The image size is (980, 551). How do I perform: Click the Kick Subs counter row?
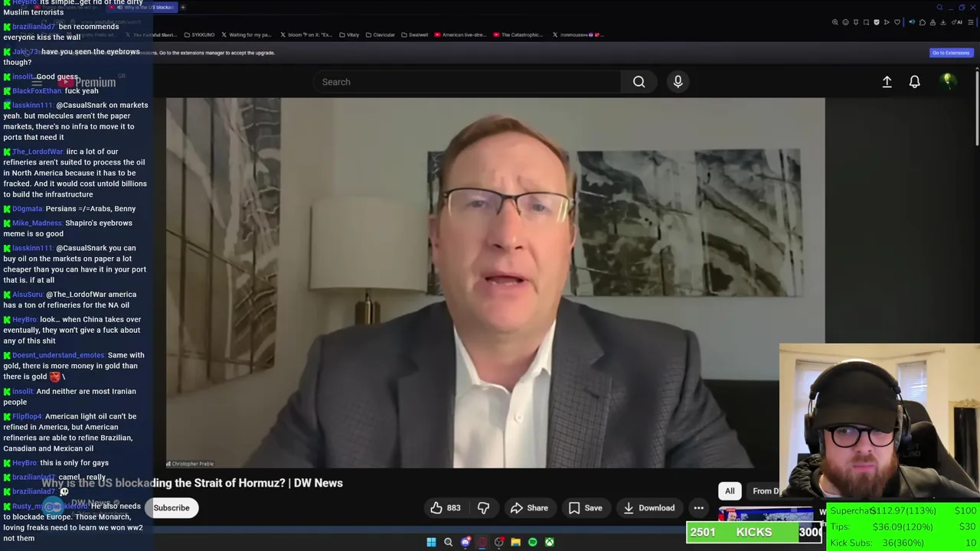903,543
